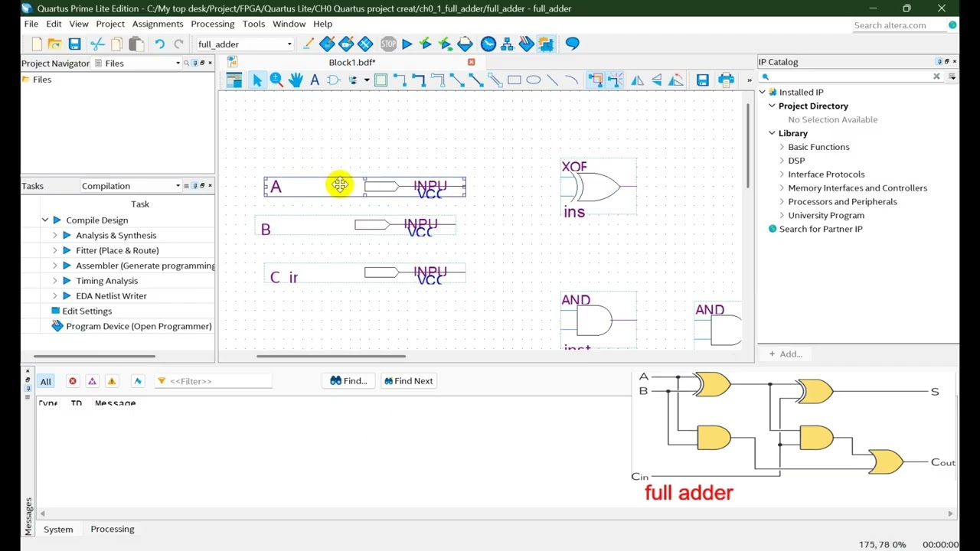The height and width of the screenshot is (551, 980).
Task: Open the Help balloon icon in toolbar
Action: coord(572,44)
